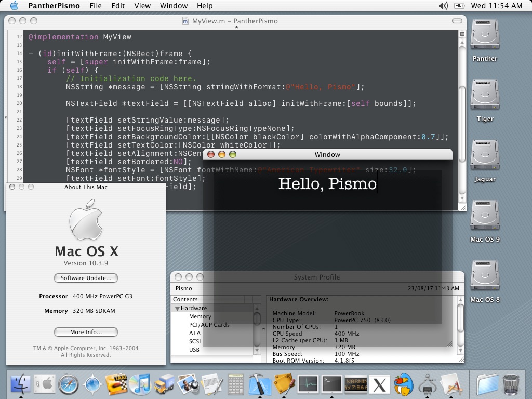Close the Hello Pismo Window

point(211,154)
